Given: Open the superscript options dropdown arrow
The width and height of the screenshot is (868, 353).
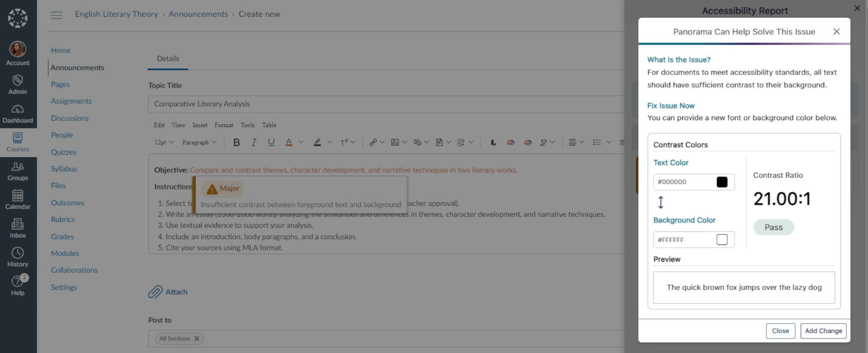Looking at the screenshot, I should click(353, 142).
